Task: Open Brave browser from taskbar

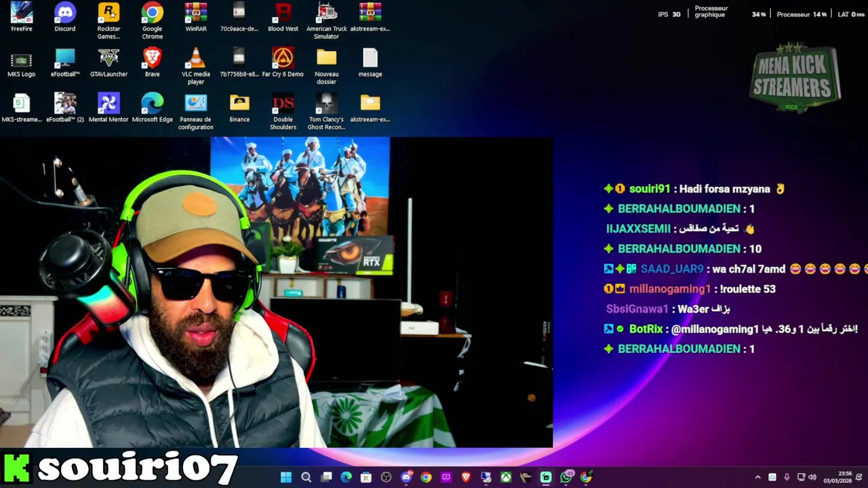Action: coord(466,477)
